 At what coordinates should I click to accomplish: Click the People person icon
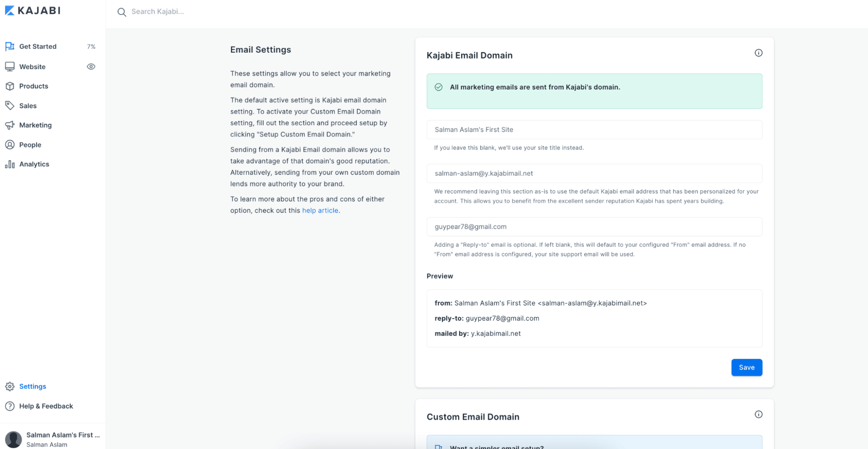(10, 145)
